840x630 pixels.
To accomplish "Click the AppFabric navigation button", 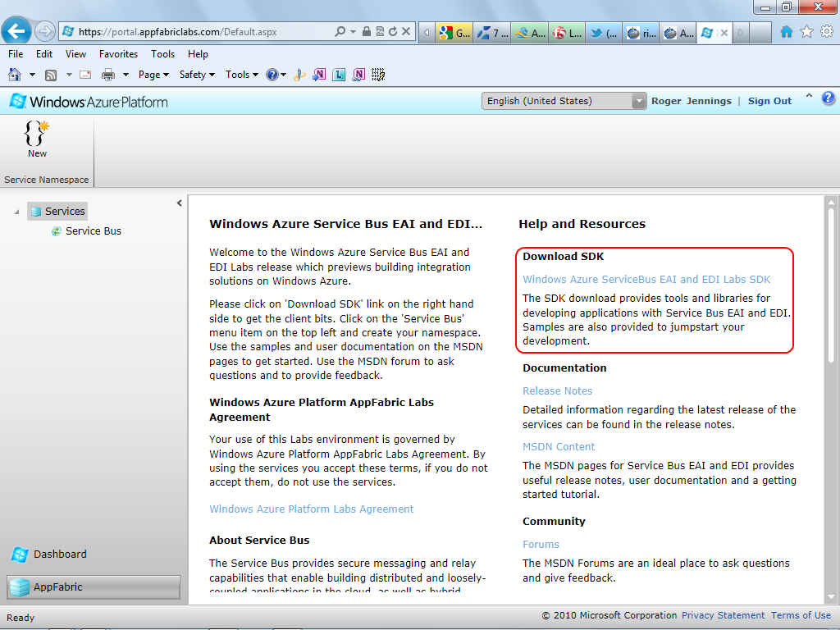I will [x=94, y=587].
